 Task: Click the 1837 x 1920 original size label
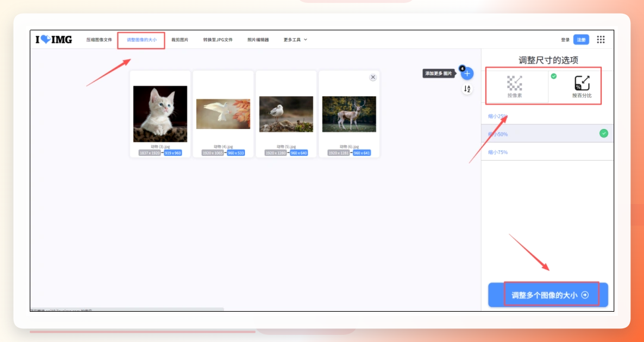(150, 153)
